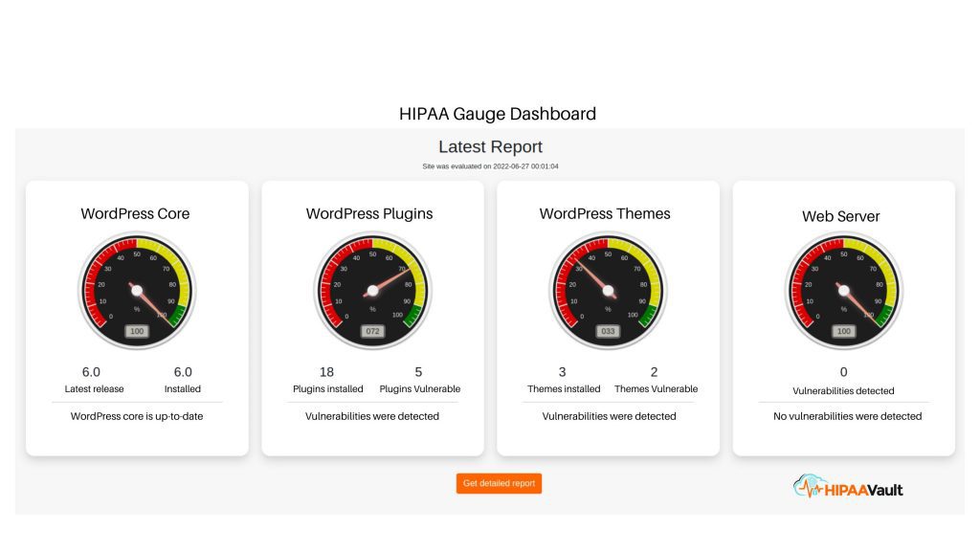Click the Installed label
980x551 pixels.
(183, 388)
